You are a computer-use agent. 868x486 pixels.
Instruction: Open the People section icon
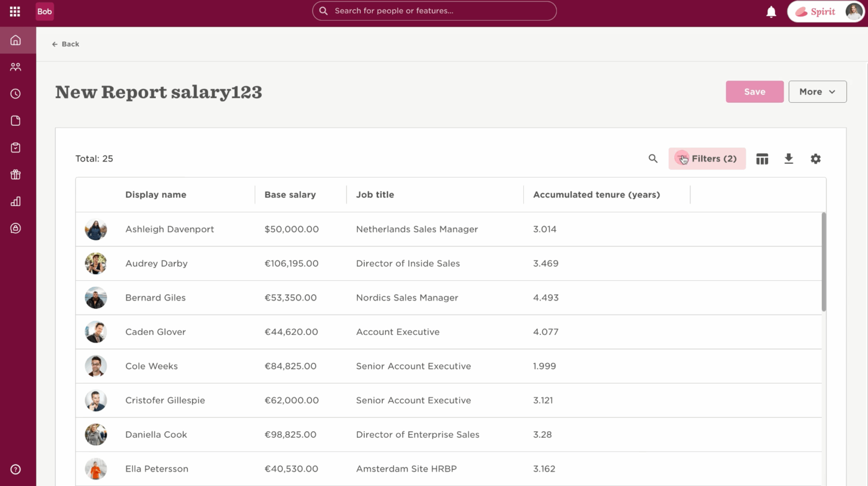[16, 67]
